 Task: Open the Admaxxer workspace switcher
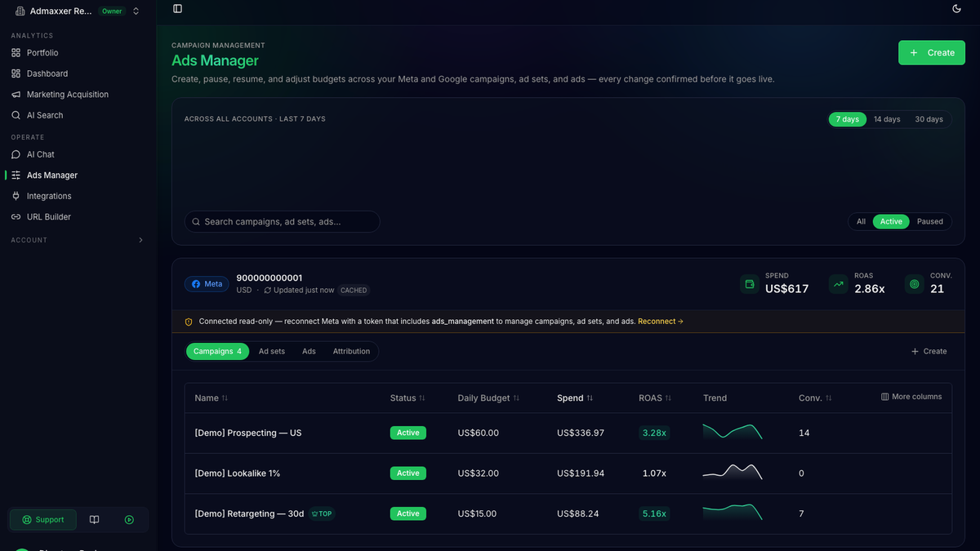(x=78, y=11)
